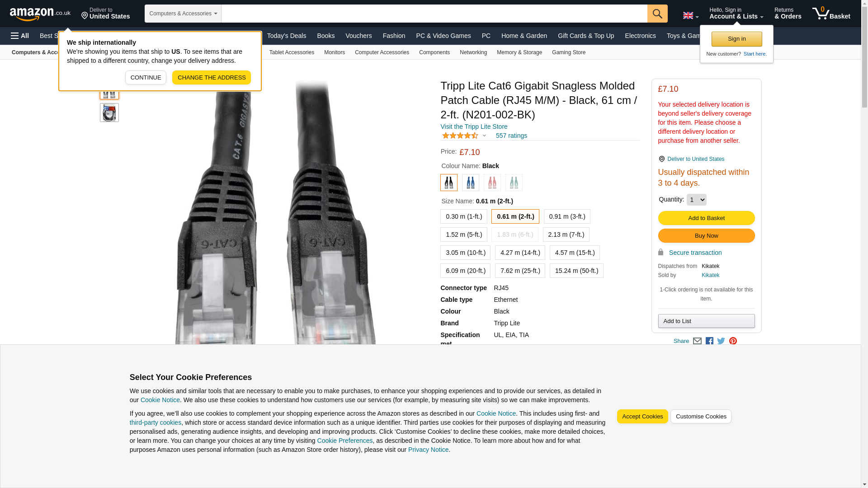Click Accept Cookies button
Screen dimensions: 868x488
click(642, 417)
